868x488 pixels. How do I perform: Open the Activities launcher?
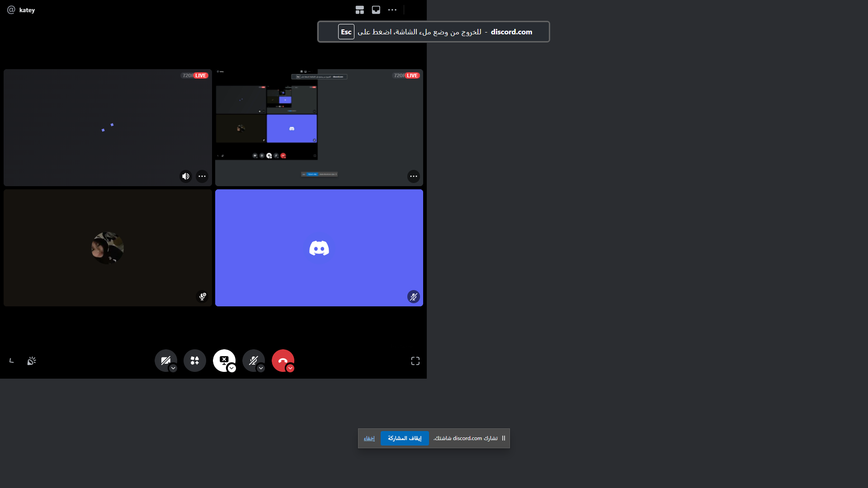195,361
